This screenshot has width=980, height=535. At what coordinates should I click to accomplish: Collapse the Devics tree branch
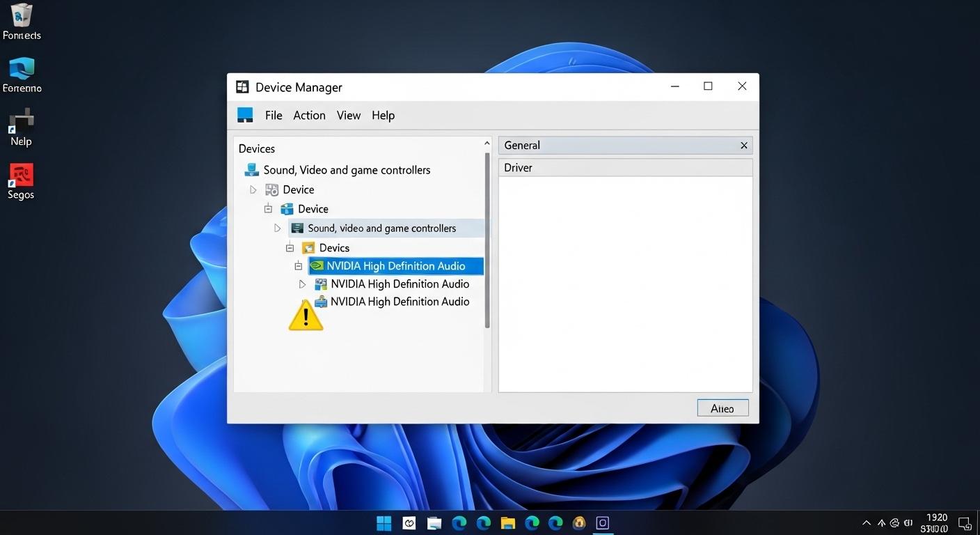[290, 247]
